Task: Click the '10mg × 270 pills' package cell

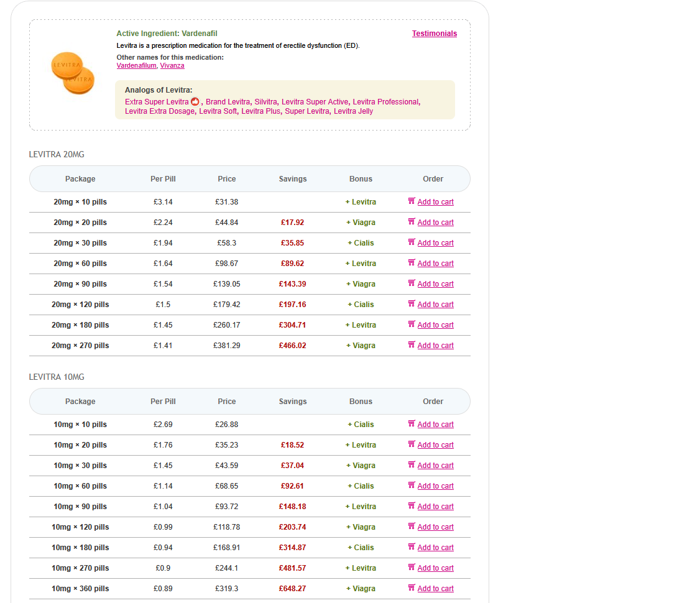Action: (x=80, y=568)
